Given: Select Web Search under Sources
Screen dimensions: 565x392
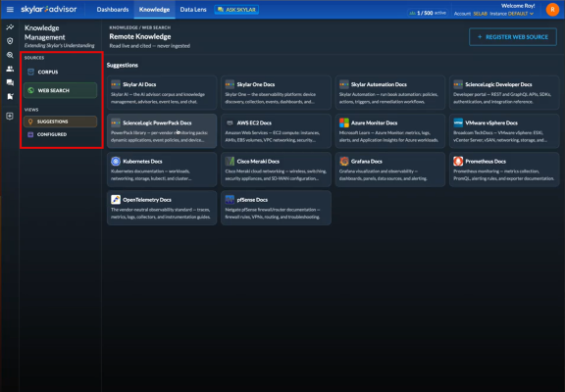Looking at the screenshot, I should pos(60,90).
